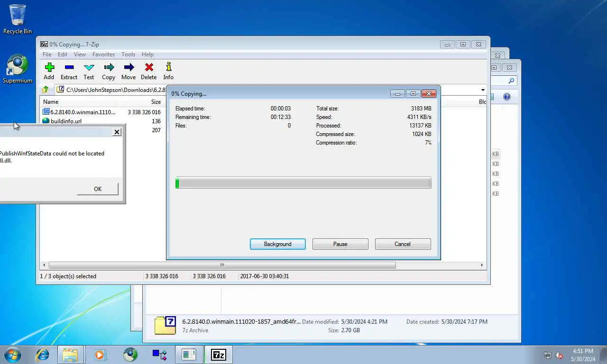Expand the 7-Zip address path dropdown
This screenshot has height=364, width=607.
[483, 90]
